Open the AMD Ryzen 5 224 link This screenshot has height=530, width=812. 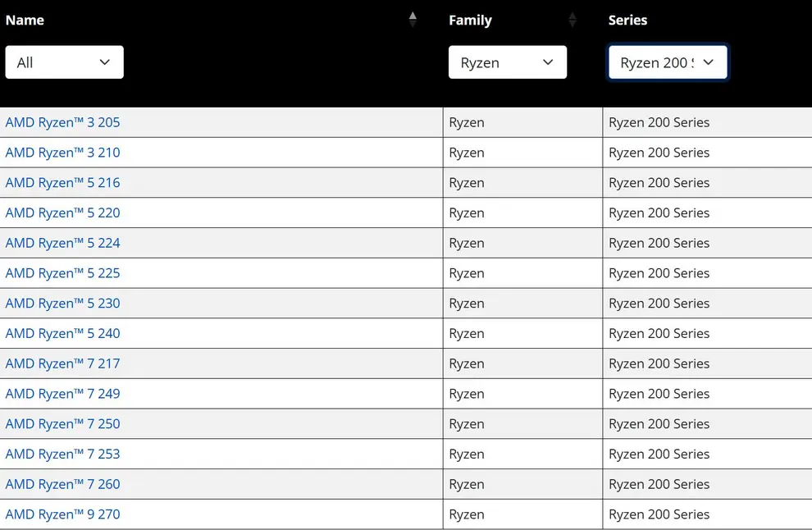[62, 243]
